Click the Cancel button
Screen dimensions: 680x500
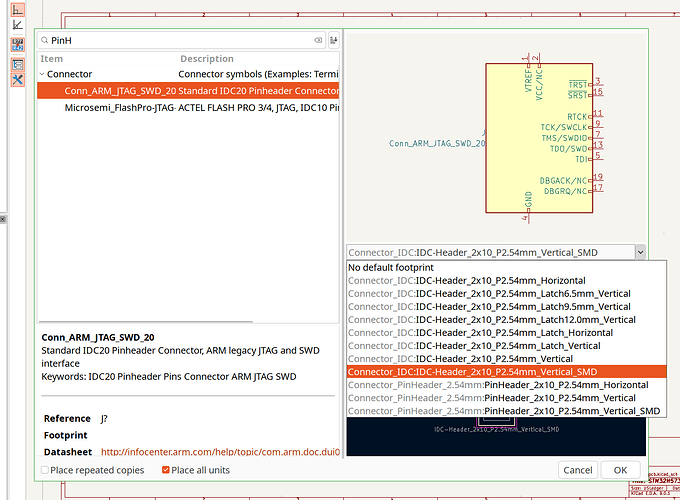(578, 470)
